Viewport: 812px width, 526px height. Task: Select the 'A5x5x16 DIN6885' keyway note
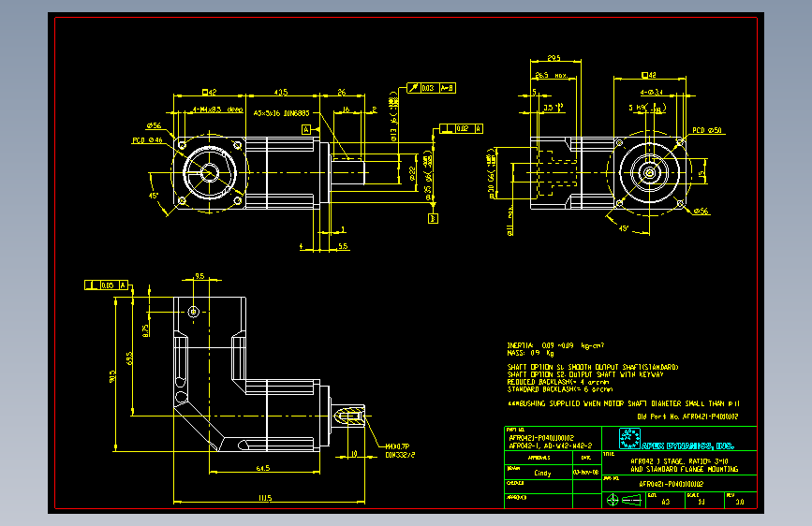tap(281, 113)
